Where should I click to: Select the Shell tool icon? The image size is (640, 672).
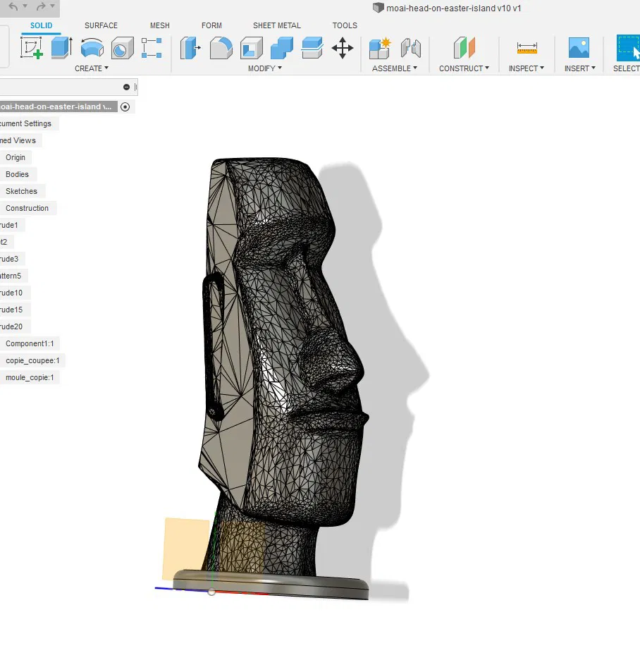252,47
